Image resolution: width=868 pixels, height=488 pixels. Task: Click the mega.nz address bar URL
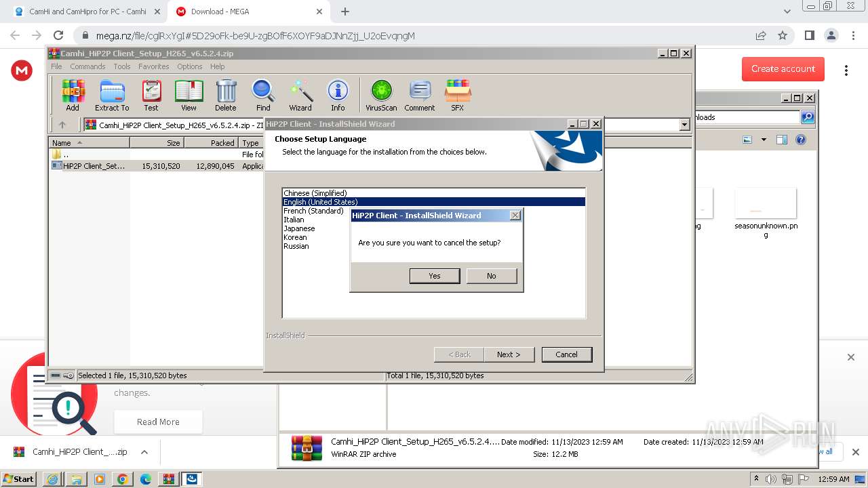click(x=256, y=36)
